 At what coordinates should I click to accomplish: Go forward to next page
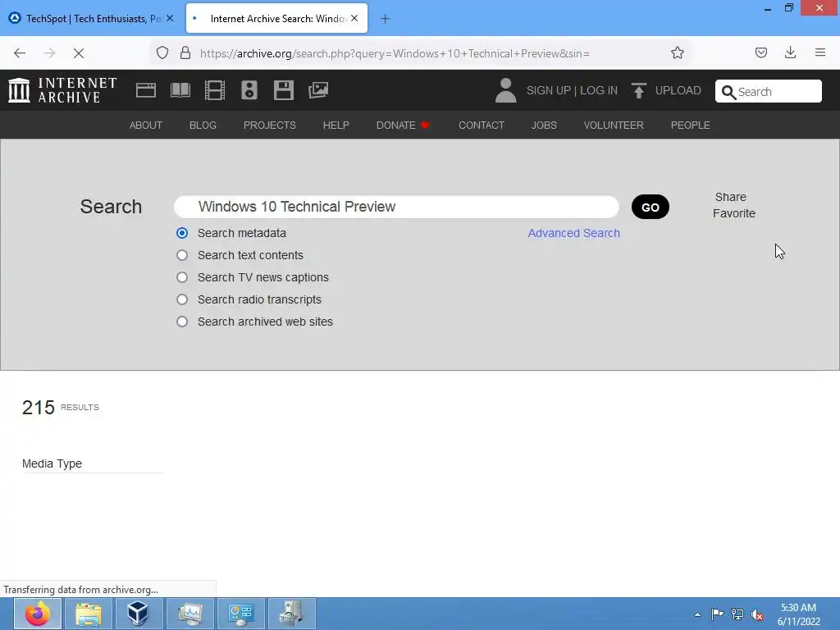point(49,53)
